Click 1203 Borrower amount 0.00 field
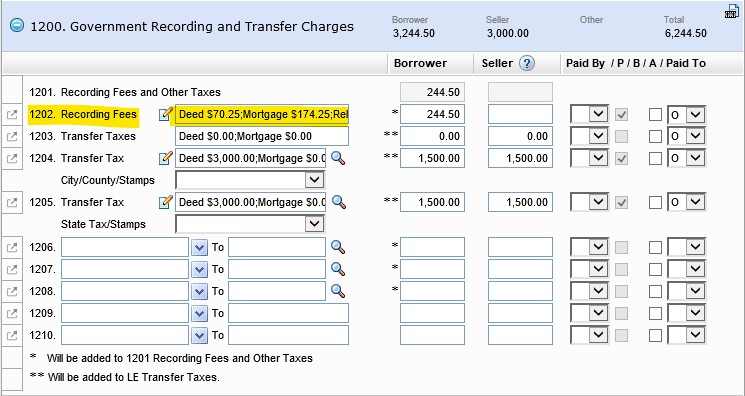The height and width of the screenshot is (396, 745). point(432,136)
